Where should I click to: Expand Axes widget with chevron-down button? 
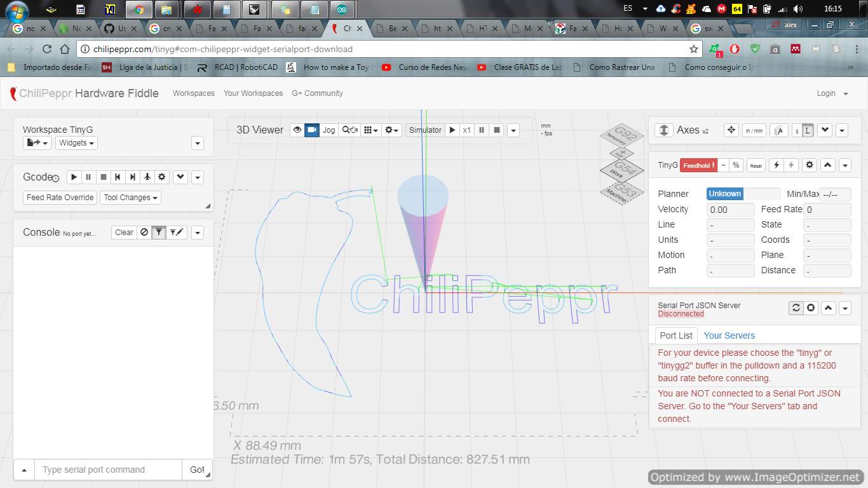point(825,130)
